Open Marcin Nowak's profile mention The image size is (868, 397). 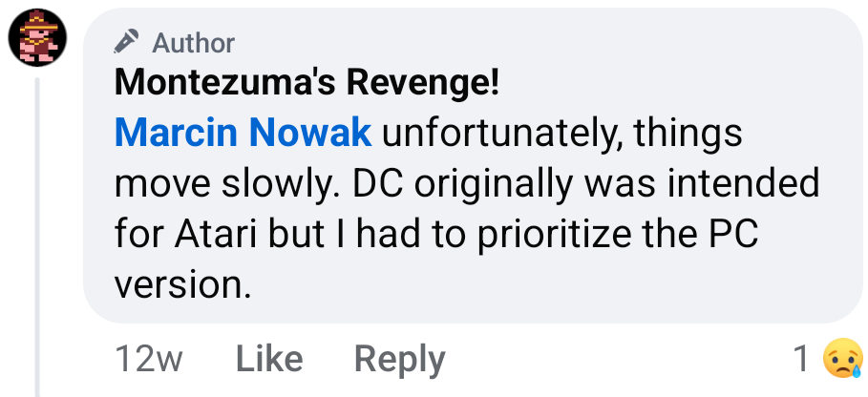click(x=243, y=134)
